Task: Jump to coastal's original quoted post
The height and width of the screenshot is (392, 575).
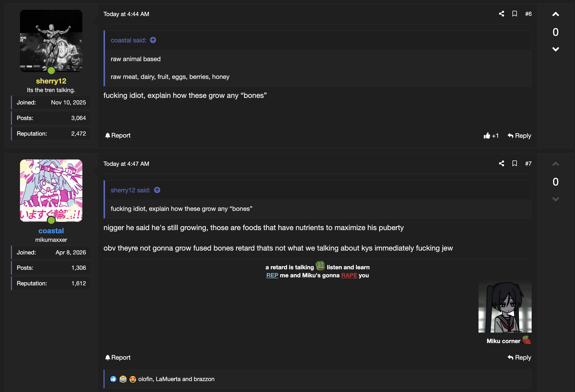Action: pos(153,40)
